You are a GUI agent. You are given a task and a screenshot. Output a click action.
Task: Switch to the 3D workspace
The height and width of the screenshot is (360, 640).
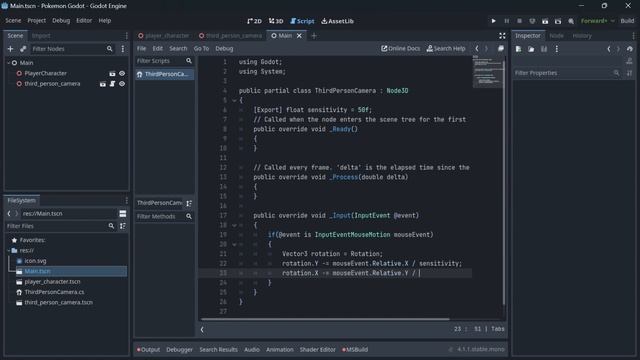(x=276, y=21)
